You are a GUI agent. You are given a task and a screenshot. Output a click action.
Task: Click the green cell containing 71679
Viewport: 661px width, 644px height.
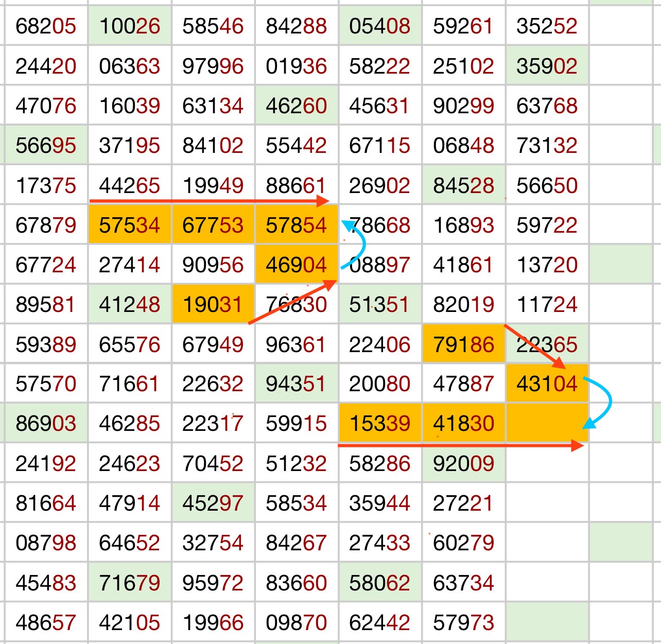click(130, 583)
